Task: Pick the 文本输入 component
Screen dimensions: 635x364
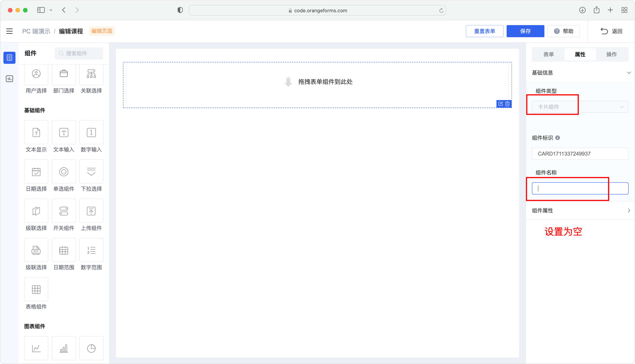Action: [64, 132]
